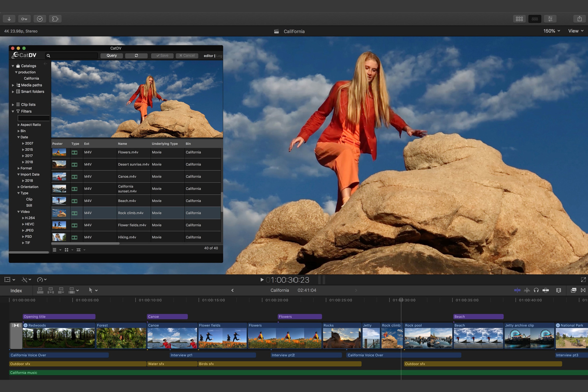Image resolution: width=588 pixels, height=392 pixels.
Task: Click the editor link in CatDV
Action: coord(208,56)
